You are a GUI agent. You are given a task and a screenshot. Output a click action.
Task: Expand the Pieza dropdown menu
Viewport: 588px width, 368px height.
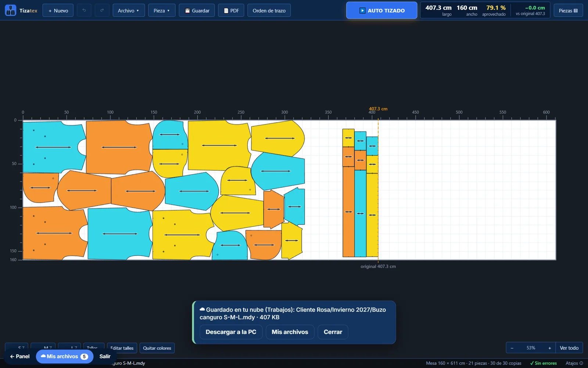click(162, 10)
